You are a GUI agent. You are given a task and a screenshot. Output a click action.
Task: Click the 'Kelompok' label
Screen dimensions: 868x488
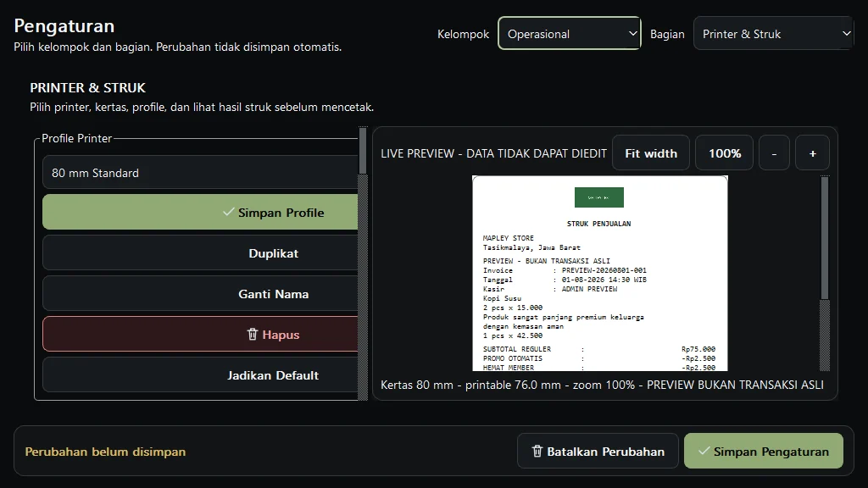[x=464, y=34]
